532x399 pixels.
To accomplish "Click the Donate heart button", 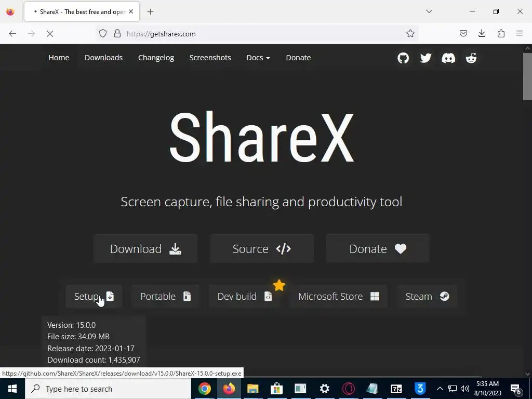I will coord(378,249).
